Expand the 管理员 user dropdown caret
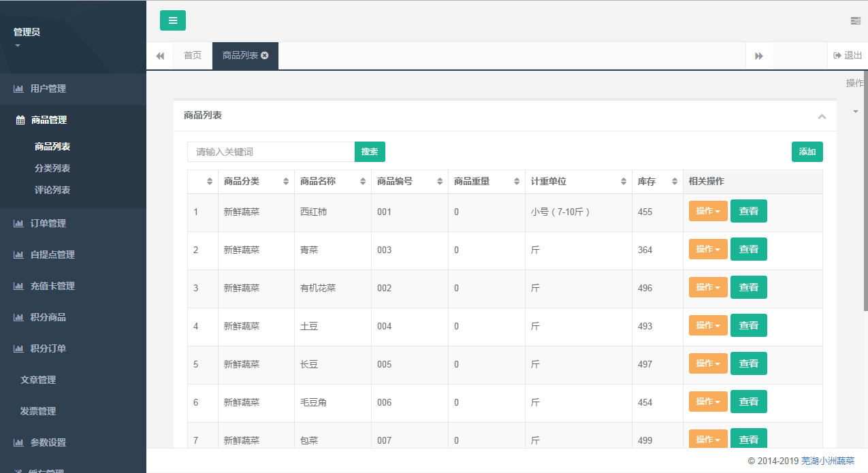The height and width of the screenshot is (473, 868). [x=18, y=46]
